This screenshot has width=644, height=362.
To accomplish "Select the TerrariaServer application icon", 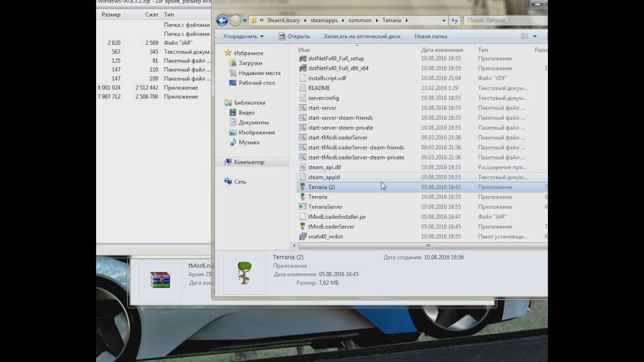I will (x=302, y=207).
